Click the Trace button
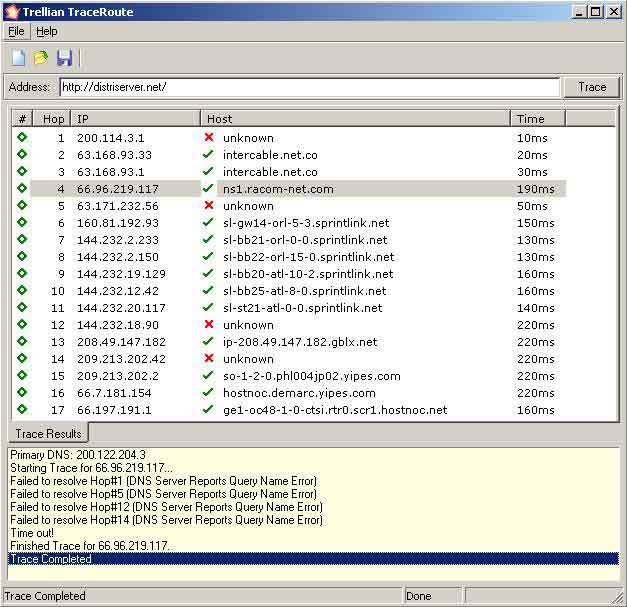627x607 pixels. click(592, 87)
